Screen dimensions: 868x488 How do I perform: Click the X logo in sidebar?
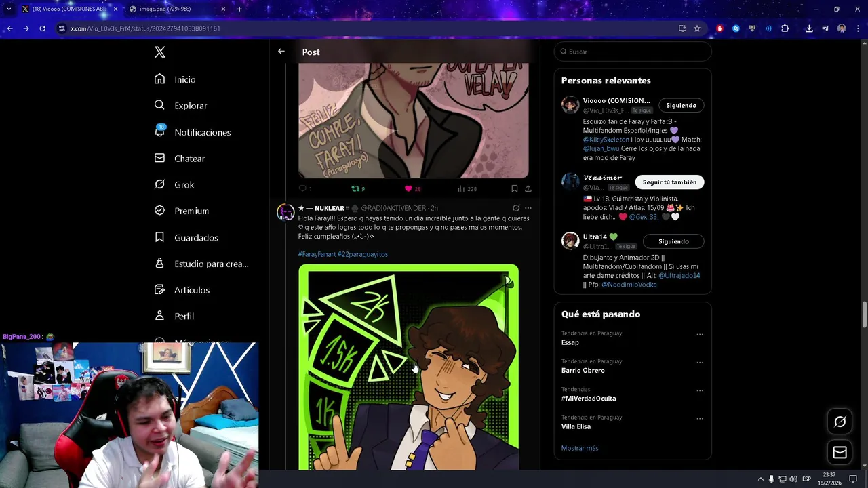point(160,52)
